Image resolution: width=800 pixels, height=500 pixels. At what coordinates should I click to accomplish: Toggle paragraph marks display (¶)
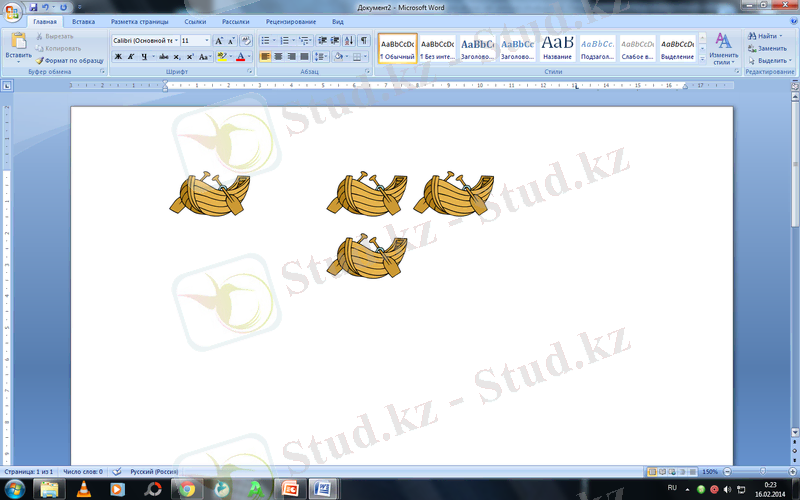364,41
